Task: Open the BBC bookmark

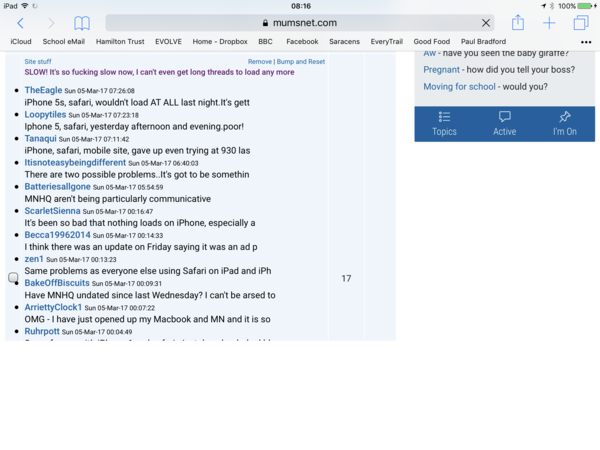Action: 265,42
